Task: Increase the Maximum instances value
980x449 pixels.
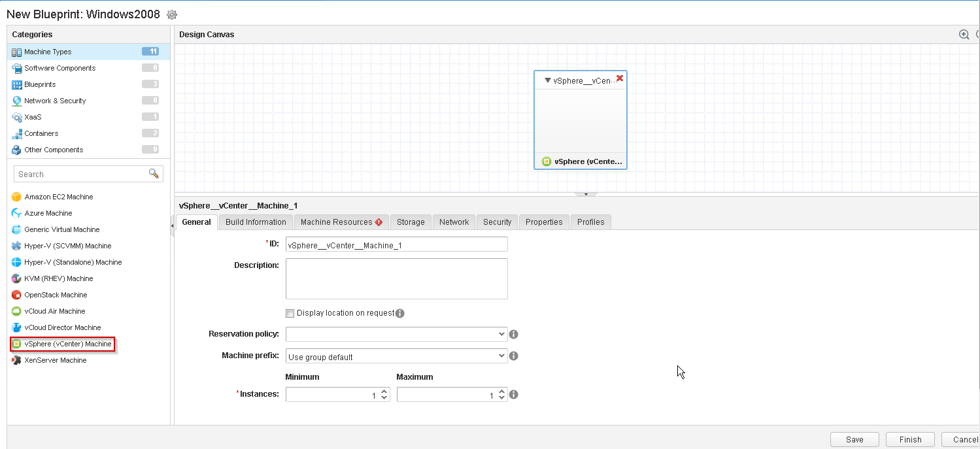Action: pyautogui.click(x=501, y=391)
